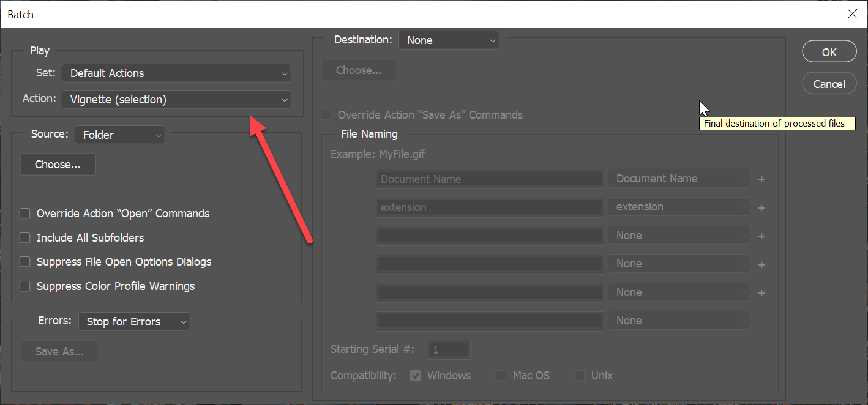Click the plus icon beside extension dropdown

pyautogui.click(x=762, y=208)
